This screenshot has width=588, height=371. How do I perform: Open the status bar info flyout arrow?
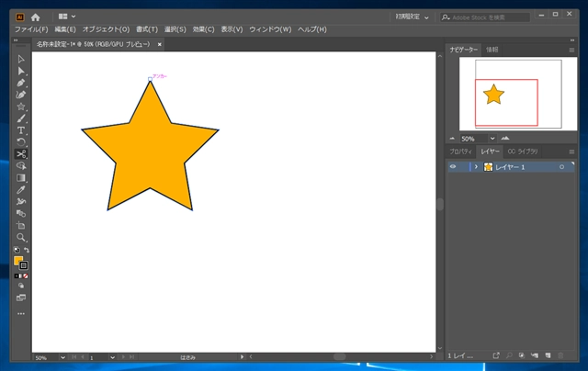pyautogui.click(x=242, y=356)
